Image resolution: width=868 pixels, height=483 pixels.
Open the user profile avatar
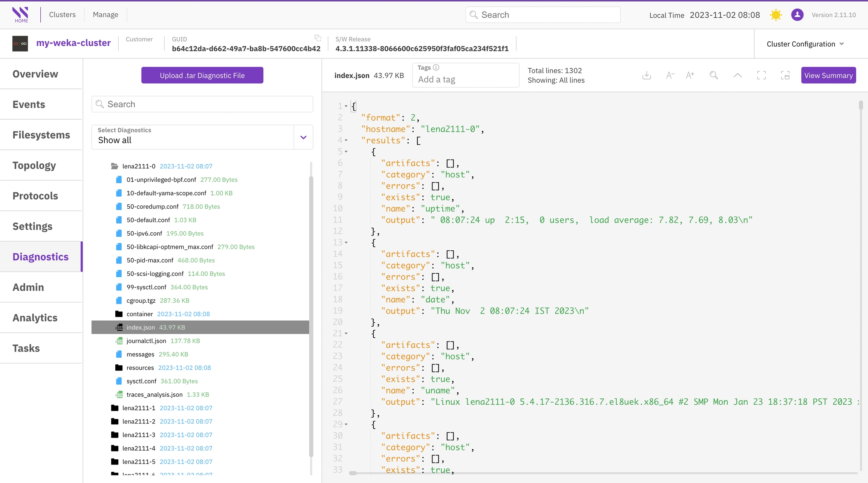[x=797, y=15]
